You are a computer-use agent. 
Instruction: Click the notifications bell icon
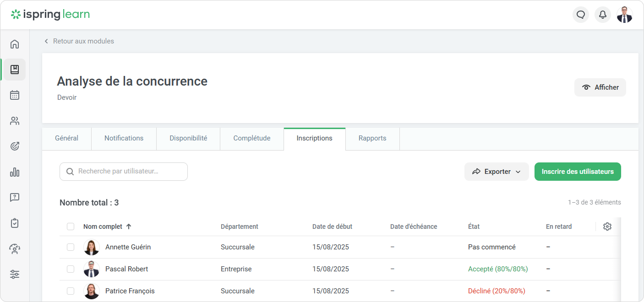point(603,15)
